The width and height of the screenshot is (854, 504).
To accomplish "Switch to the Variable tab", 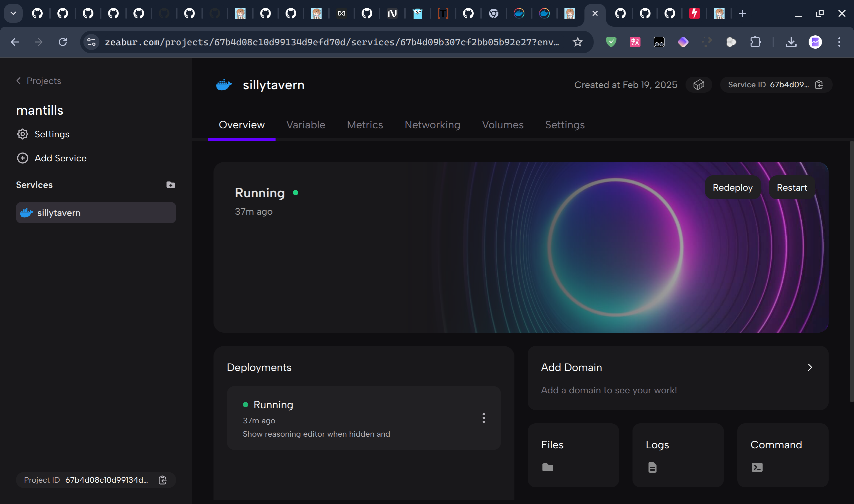I will (306, 125).
